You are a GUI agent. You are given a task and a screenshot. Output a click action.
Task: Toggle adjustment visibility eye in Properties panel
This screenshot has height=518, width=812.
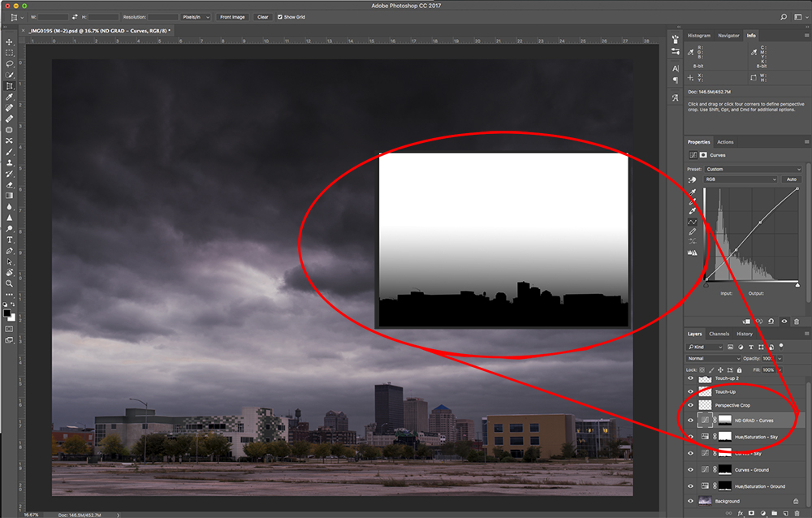[x=784, y=322]
